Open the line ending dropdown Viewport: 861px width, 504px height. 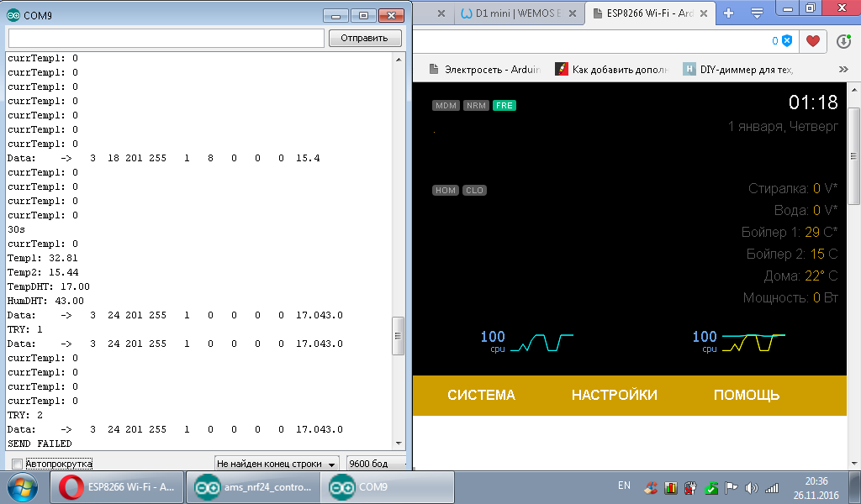277,464
